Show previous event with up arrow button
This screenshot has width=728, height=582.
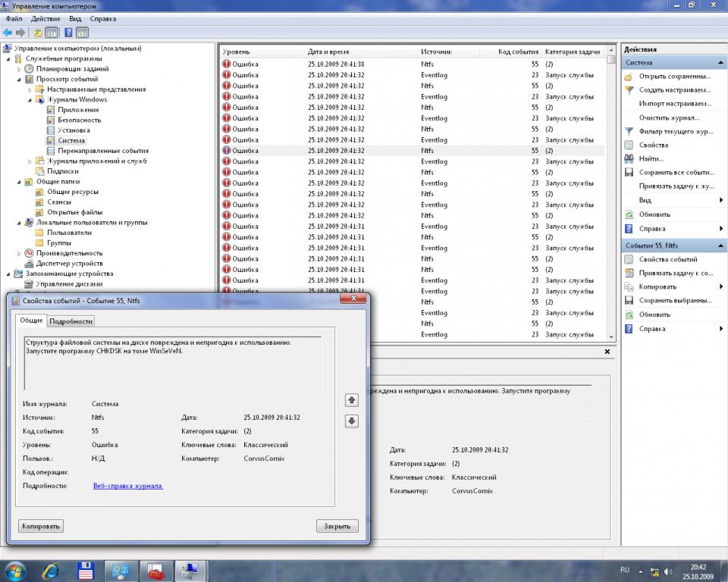pos(351,399)
